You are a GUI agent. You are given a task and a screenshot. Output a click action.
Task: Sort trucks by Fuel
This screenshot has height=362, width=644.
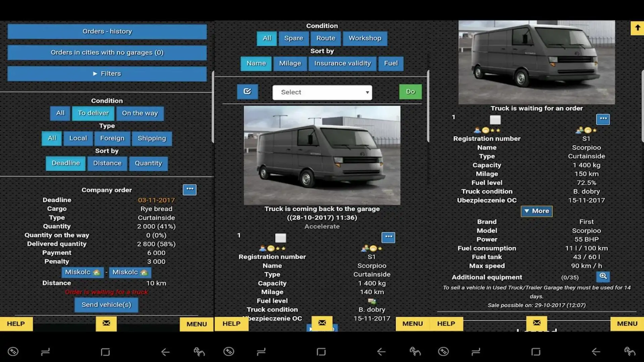pos(391,64)
